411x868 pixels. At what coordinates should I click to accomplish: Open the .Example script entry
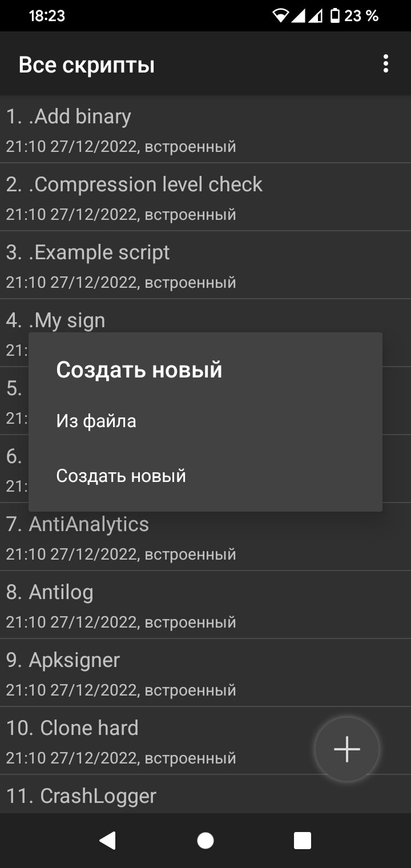[x=205, y=266]
